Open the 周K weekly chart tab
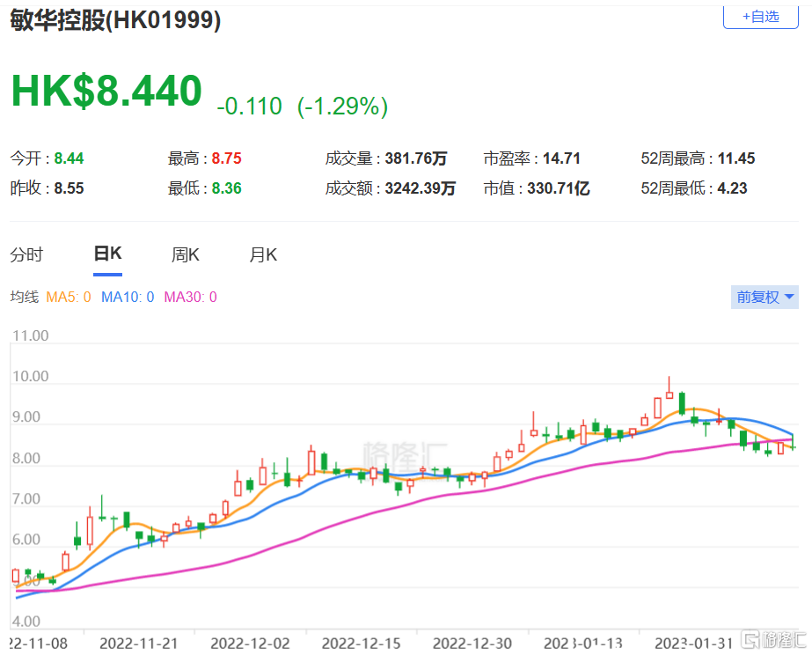Image resolution: width=812 pixels, height=655 pixels. [x=186, y=255]
